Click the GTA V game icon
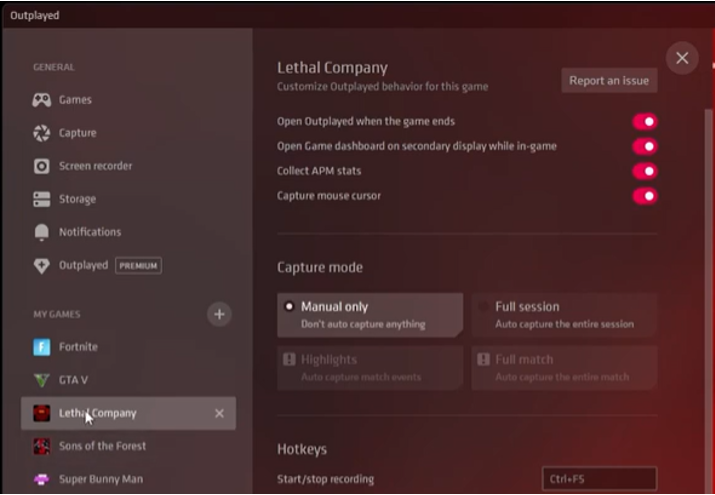This screenshot has height=495, width=715. [x=41, y=380]
